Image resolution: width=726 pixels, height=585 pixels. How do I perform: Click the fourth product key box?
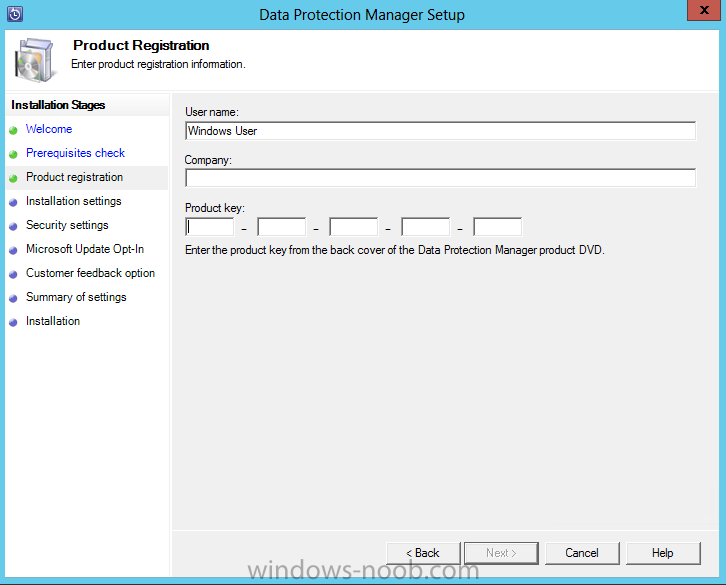coord(426,227)
